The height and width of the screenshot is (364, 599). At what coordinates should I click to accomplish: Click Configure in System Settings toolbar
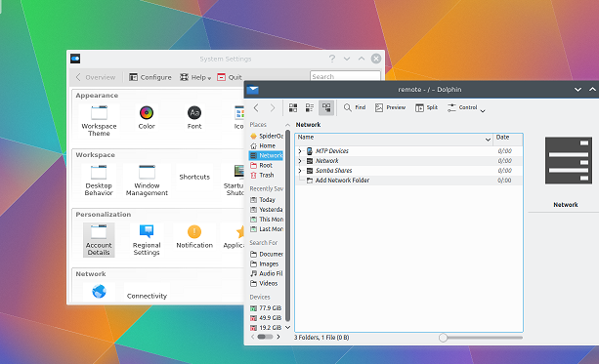coord(150,77)
